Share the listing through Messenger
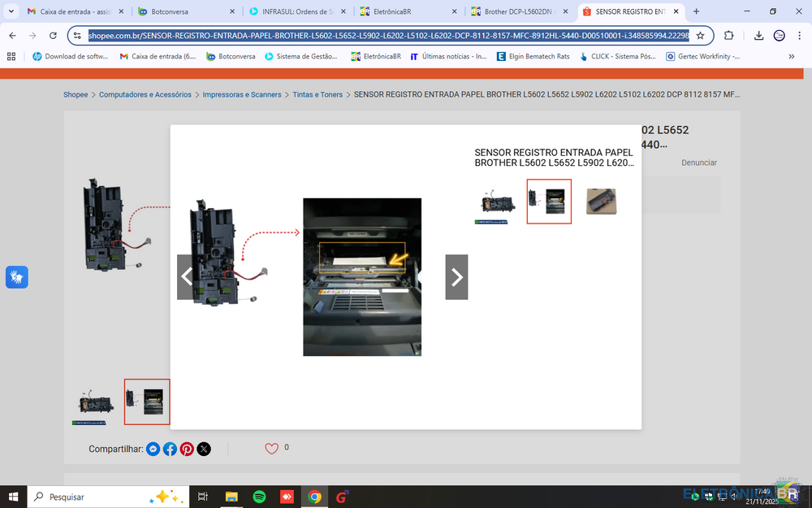 tap(153, 449)
